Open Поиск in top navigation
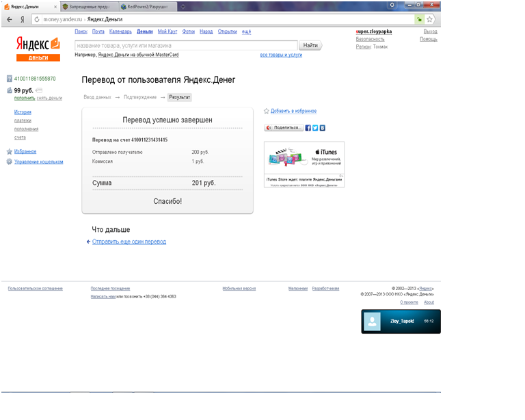This screenshot has width=525, height=420. point(81,31)
